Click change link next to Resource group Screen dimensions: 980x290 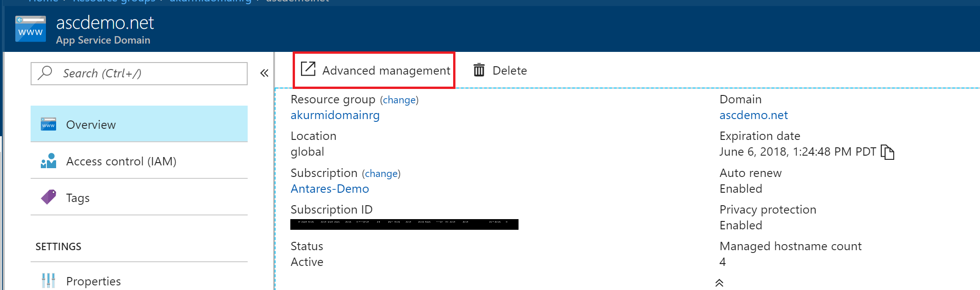click(399, 100)
